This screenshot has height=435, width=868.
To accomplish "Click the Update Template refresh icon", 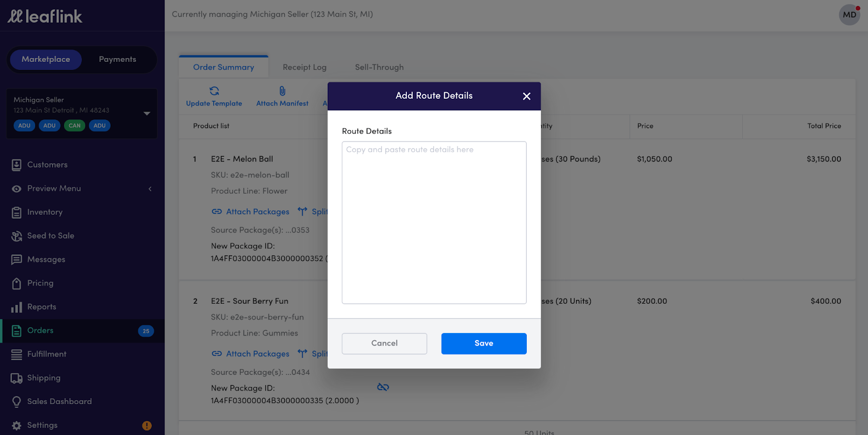I will [x=214, y=91].
